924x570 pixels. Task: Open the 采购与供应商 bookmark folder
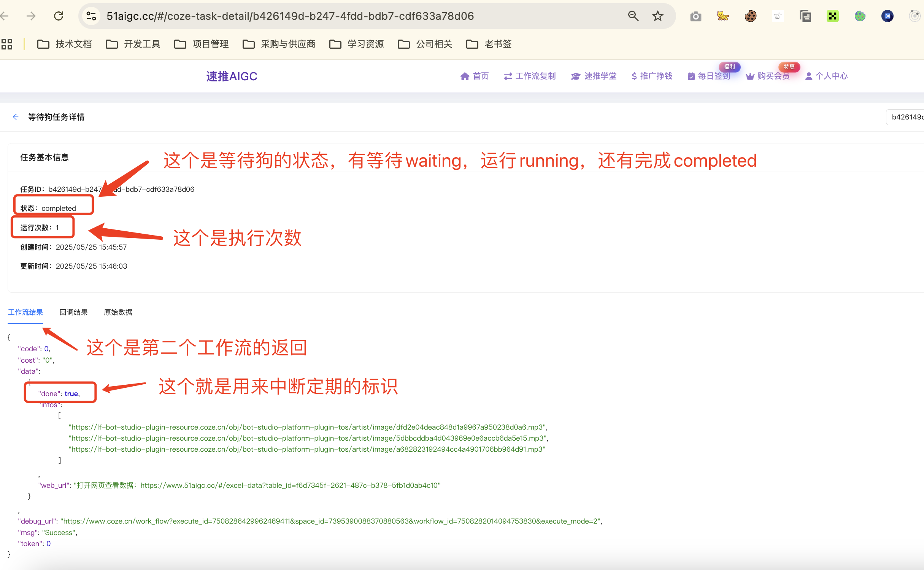(279, 44)
